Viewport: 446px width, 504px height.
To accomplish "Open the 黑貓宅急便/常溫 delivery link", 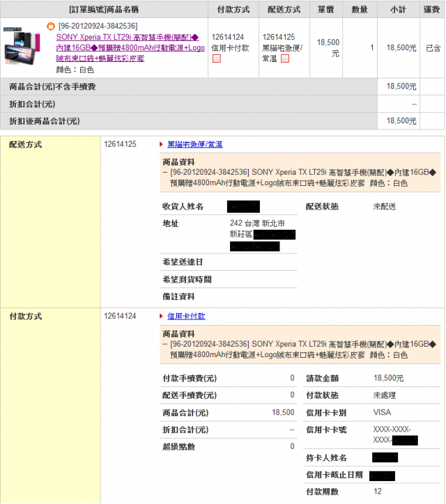I will tap(195, 144).
